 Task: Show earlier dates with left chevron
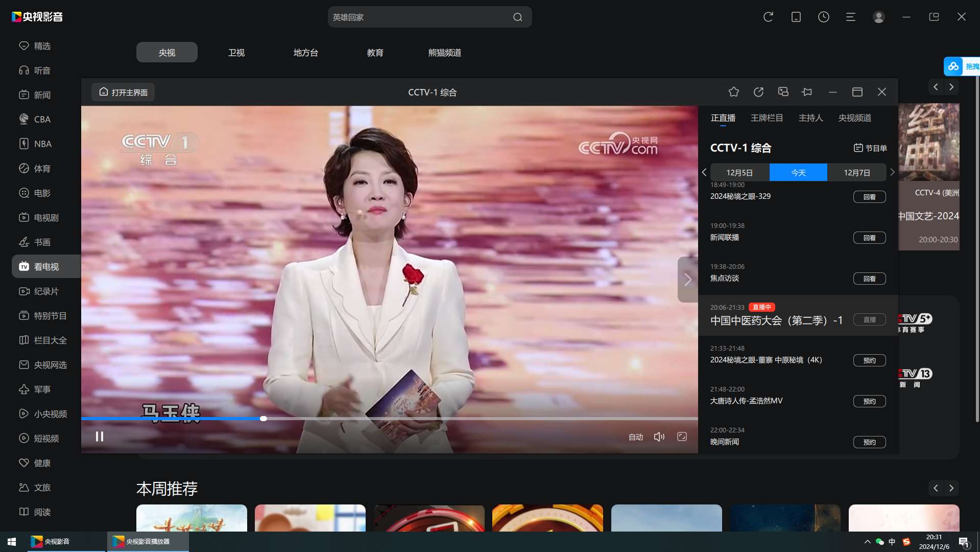pos(704,172)
